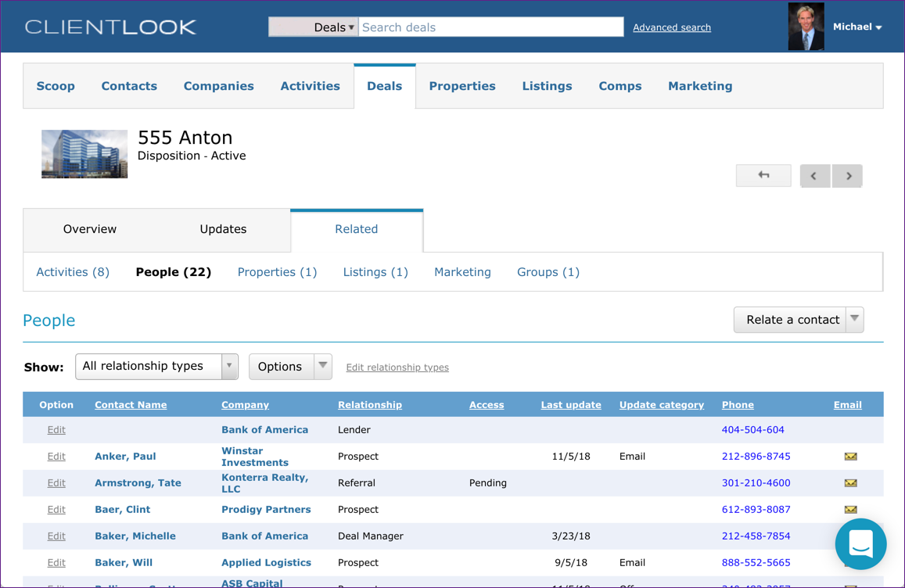
Task: Sort the table by Last update
Action: tap(571, 404)
